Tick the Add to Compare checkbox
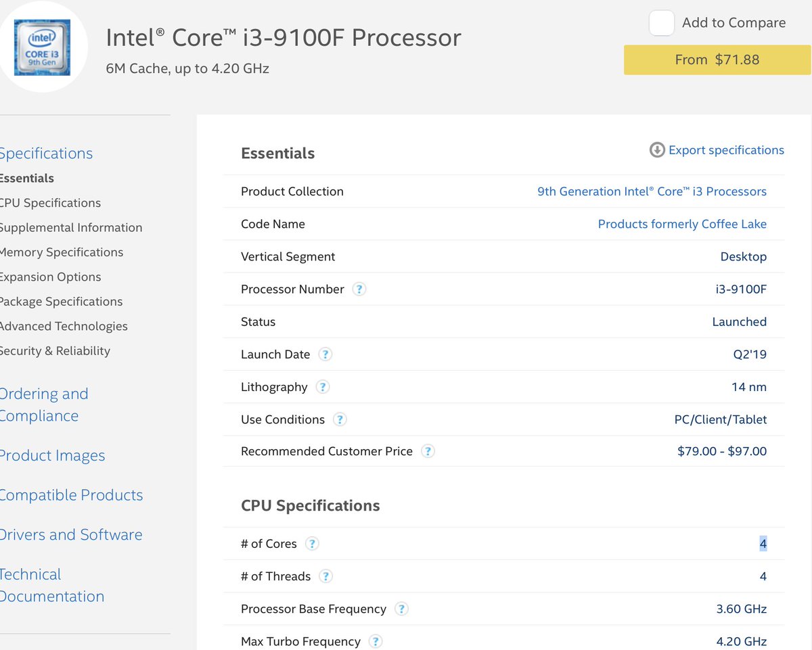Image resolution: width=812 pixels, height=650 pixels. 662,23
